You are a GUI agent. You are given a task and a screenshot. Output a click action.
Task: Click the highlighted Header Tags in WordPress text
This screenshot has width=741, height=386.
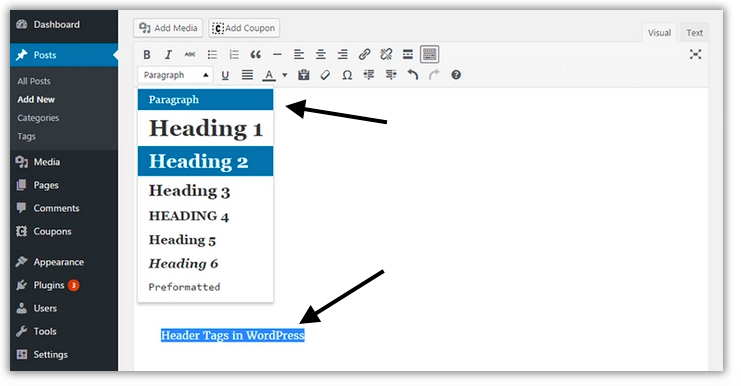(x=233, y=335)
